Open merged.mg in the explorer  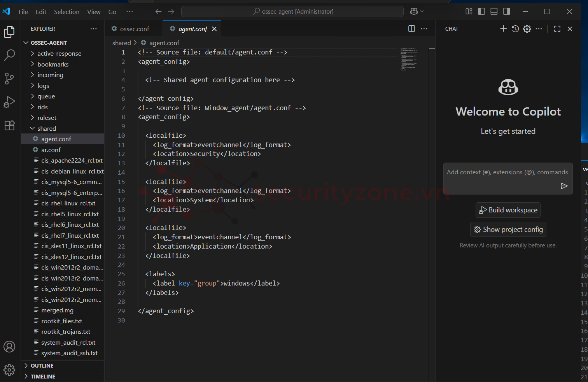[63, 310]
